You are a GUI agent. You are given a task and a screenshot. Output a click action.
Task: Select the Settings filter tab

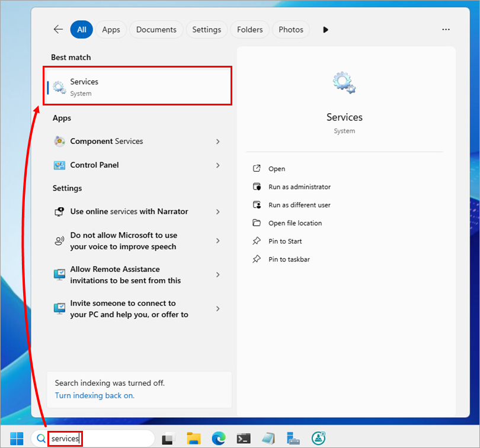click(206, 30)
